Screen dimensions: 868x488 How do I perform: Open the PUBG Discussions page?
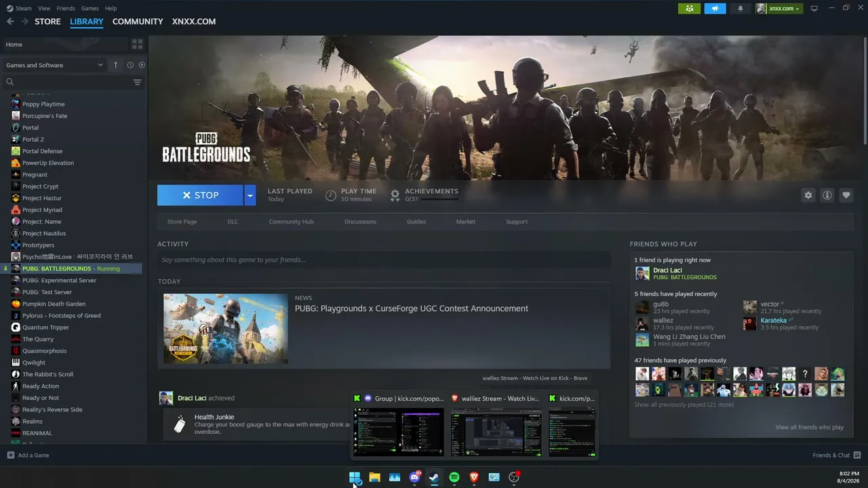point(360,222)
